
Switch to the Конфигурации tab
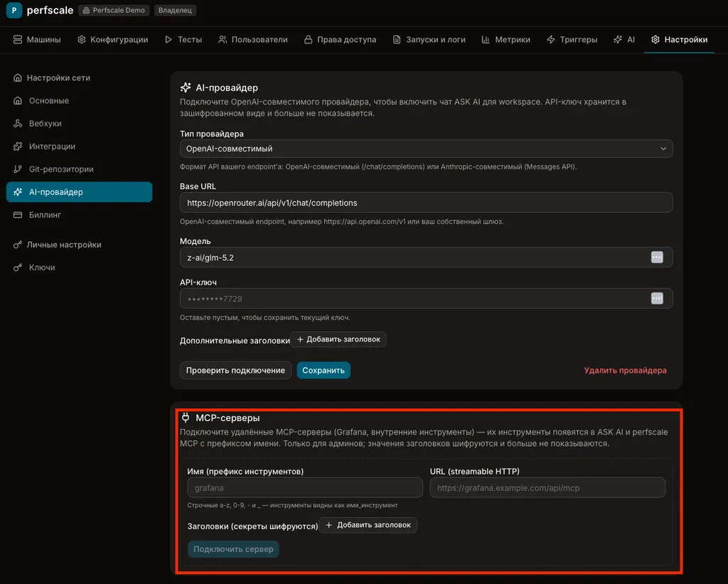tap(113, 40)
